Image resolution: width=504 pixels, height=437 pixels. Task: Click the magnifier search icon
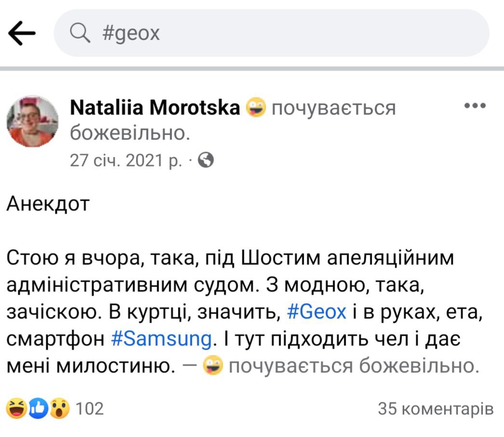coord(81,33)
